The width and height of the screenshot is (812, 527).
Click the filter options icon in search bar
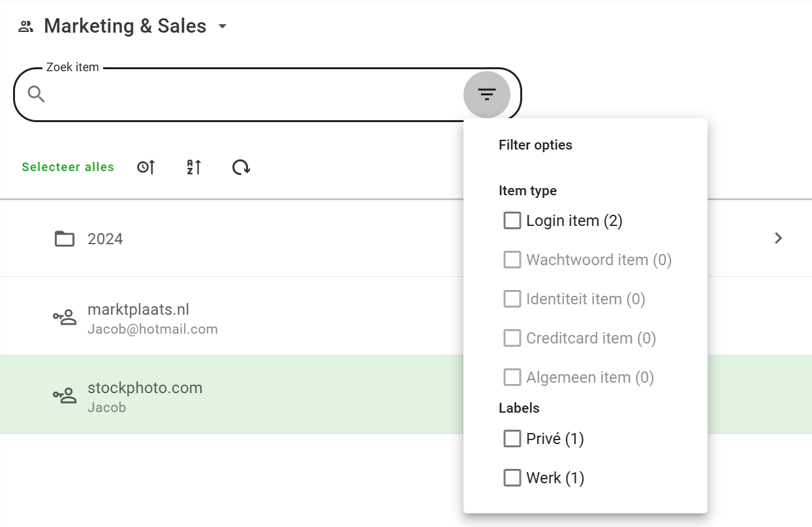click(486, 95)
